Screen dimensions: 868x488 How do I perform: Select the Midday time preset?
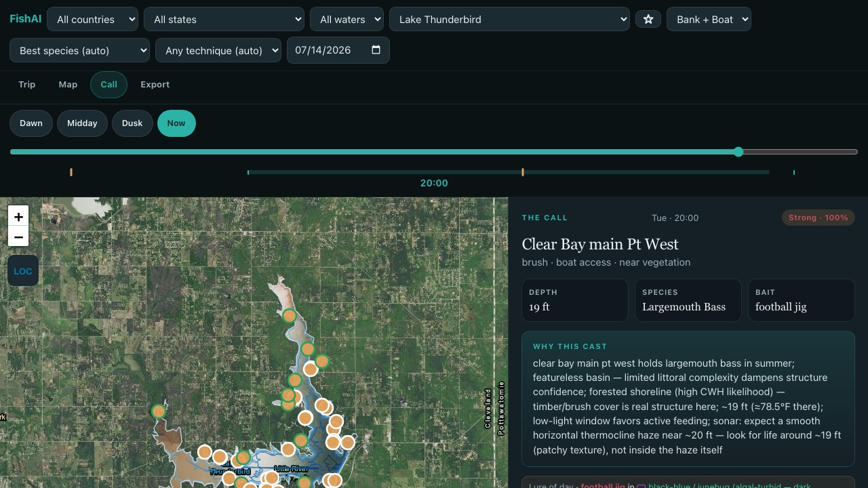[x=82, y=123]
